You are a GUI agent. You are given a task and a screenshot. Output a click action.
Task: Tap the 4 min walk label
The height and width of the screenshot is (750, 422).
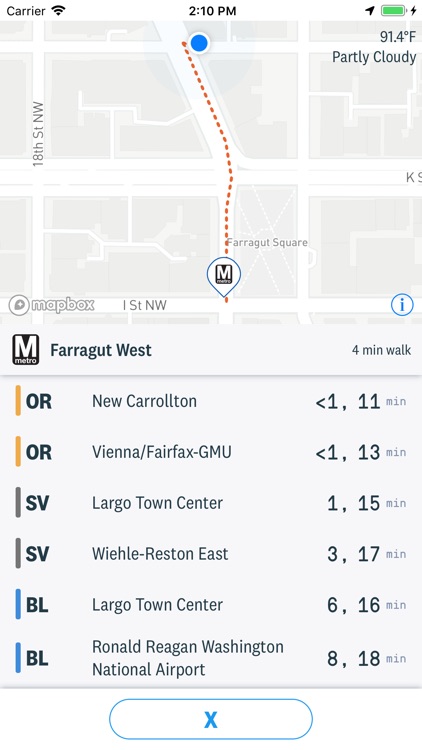pos(381,350)
